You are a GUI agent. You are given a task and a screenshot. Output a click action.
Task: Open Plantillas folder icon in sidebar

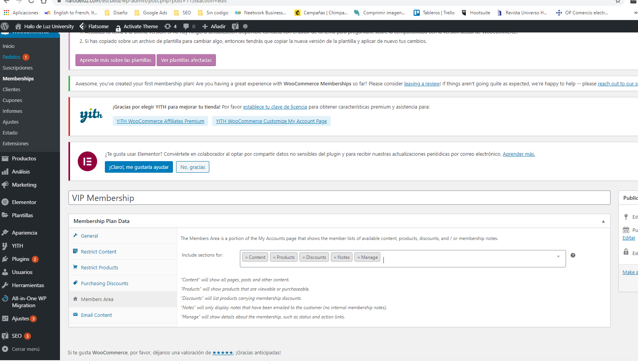5,215
